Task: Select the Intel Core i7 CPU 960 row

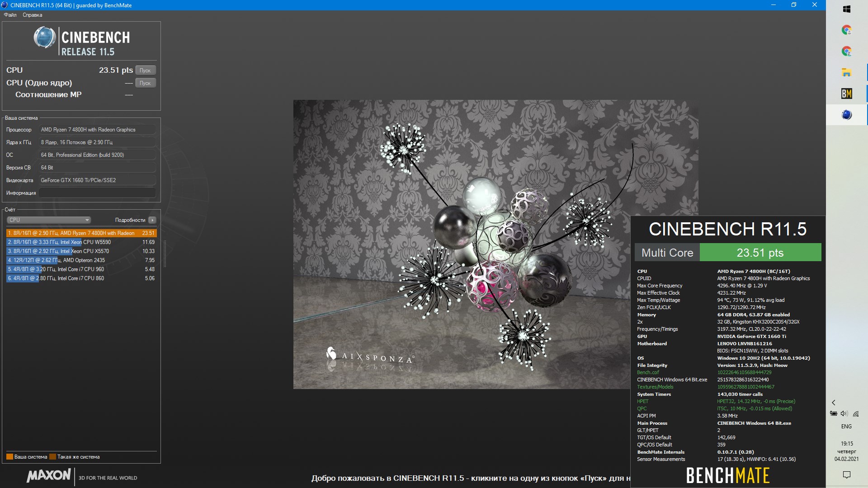Action: (81, 269)
